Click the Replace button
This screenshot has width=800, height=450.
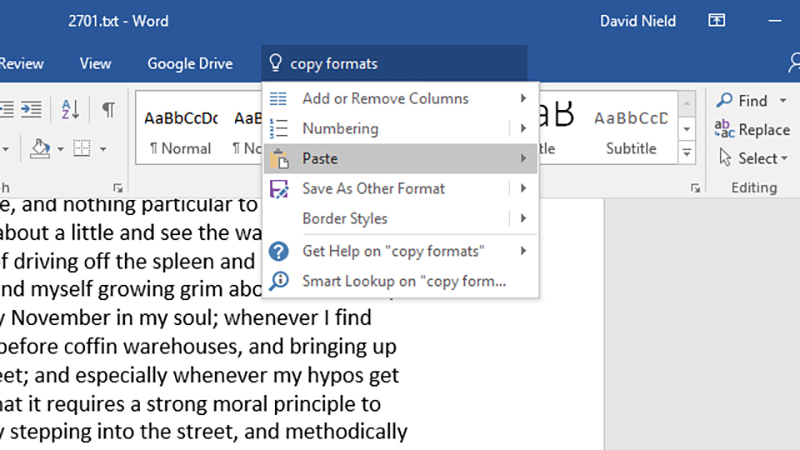click(752, 130)
